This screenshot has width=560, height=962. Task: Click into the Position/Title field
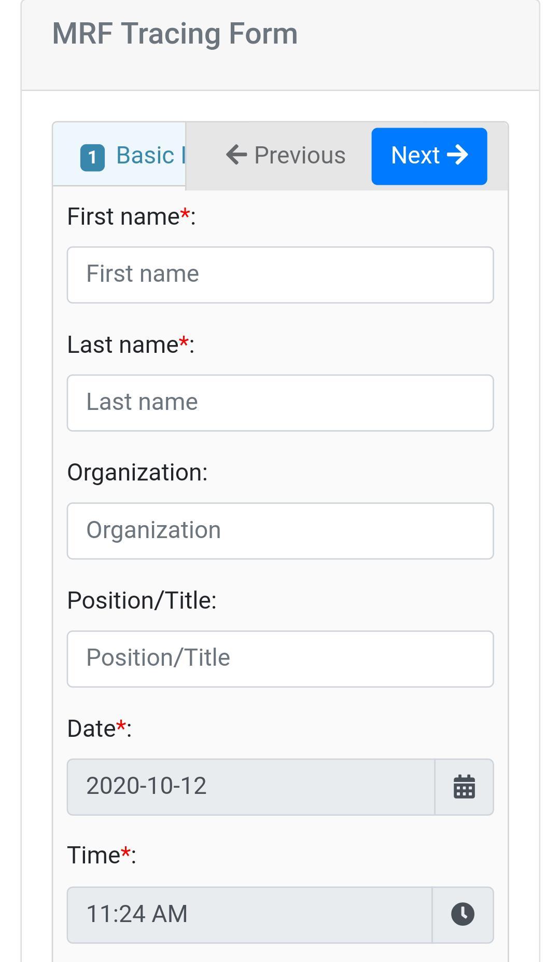(x=280, y=659)
